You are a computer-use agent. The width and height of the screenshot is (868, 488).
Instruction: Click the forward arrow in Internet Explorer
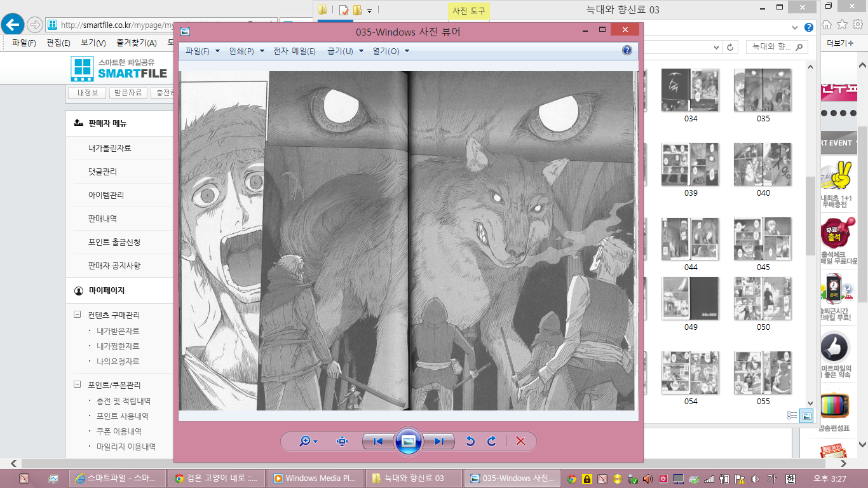(x=34, y=25)
